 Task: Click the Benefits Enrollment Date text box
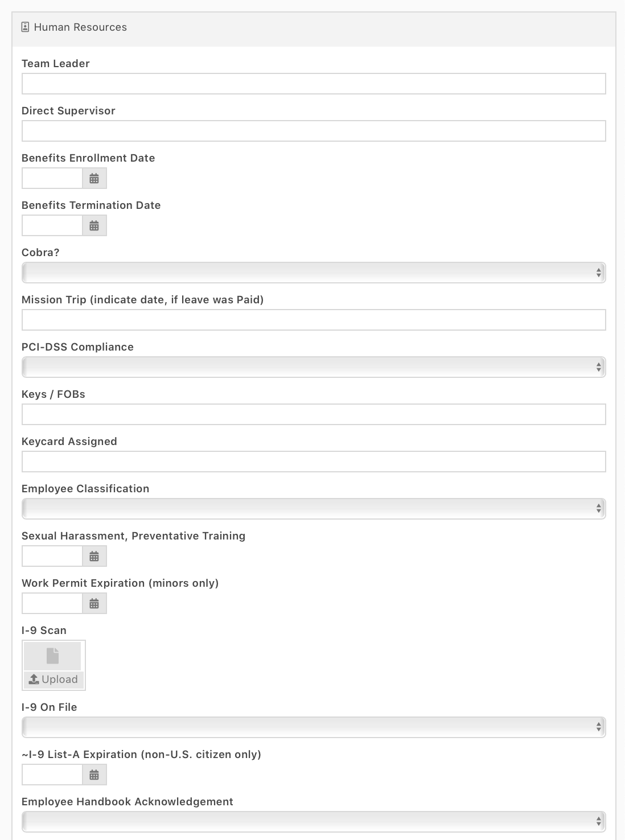pos(52,178)
